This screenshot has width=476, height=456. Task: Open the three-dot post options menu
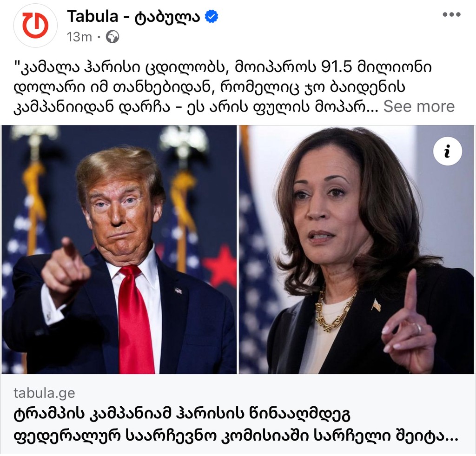point(451,14)
